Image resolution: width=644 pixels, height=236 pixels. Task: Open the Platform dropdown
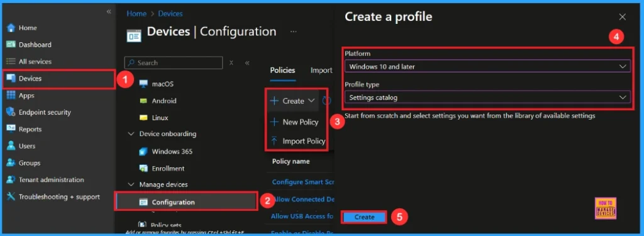point(487,66)
